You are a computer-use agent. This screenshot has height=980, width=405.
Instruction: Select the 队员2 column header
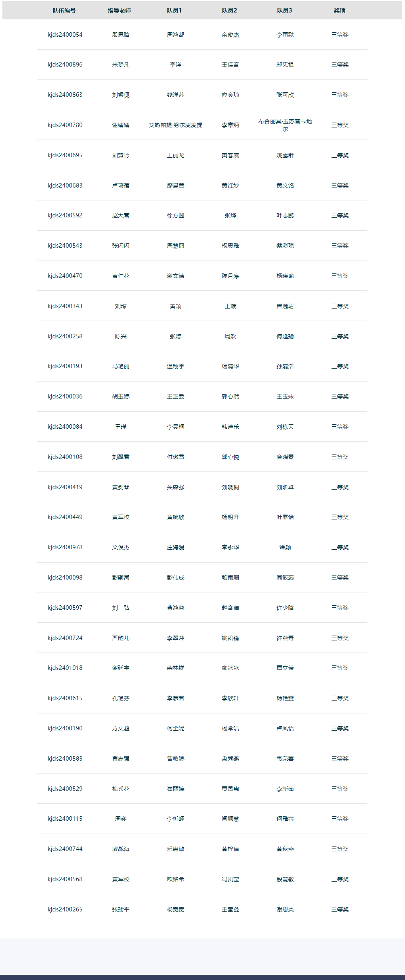tap(229, 10)
